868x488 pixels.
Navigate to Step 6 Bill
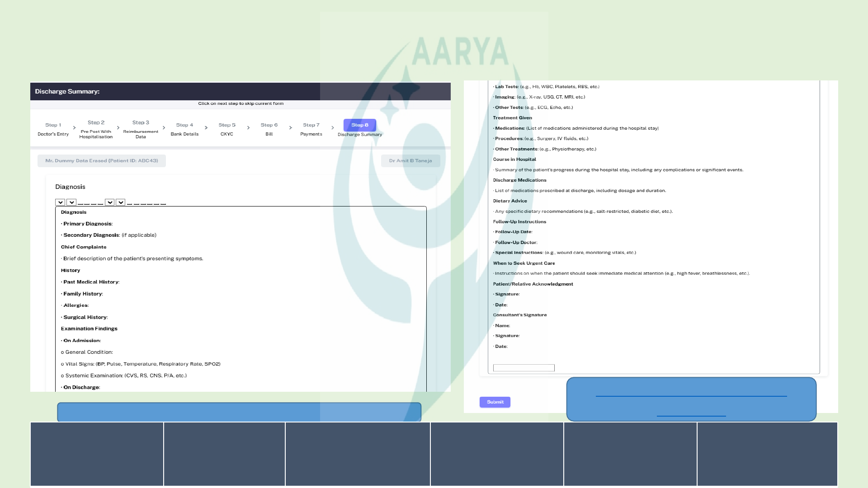click(x=269, y=129)
